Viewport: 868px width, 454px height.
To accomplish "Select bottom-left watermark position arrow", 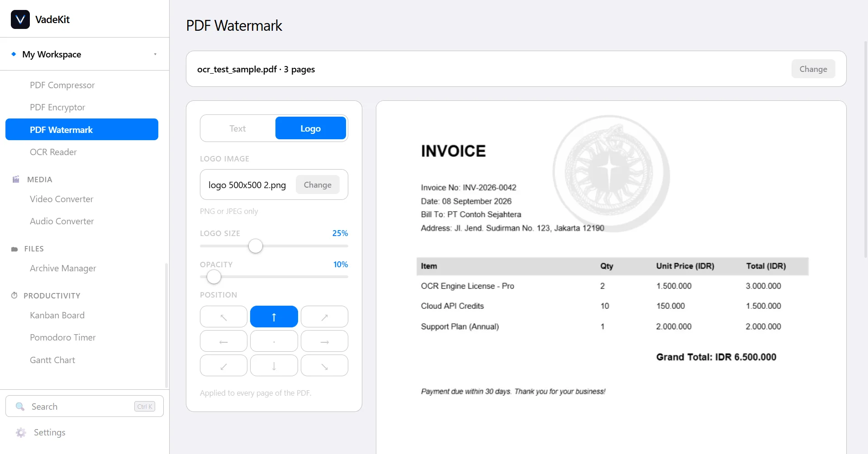I will (223, 365).
